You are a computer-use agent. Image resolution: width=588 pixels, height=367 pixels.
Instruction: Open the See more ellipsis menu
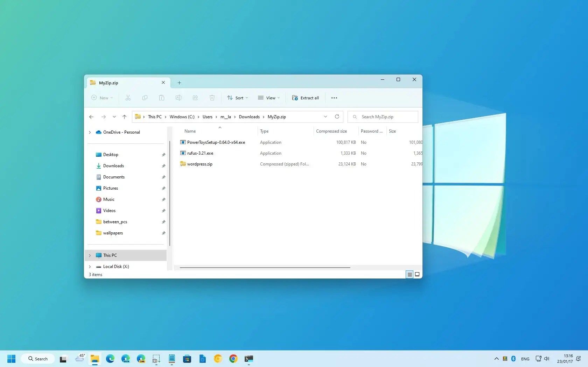coord(334,98)
